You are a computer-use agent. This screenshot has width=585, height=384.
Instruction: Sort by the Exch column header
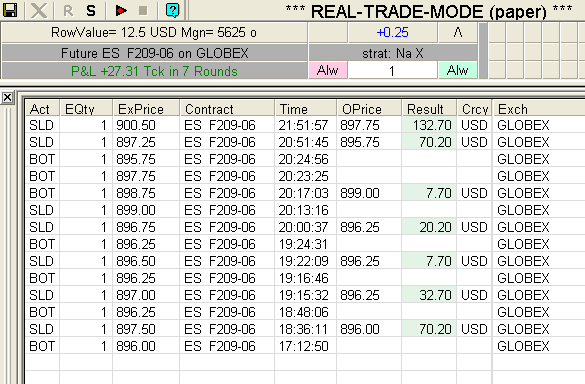point(539,109)
